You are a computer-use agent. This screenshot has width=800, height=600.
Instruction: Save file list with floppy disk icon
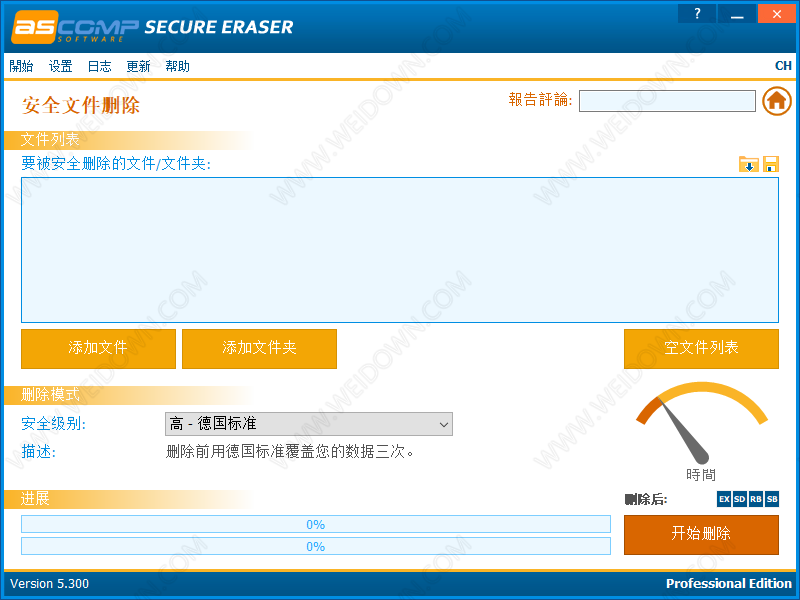tap(770, 164)
